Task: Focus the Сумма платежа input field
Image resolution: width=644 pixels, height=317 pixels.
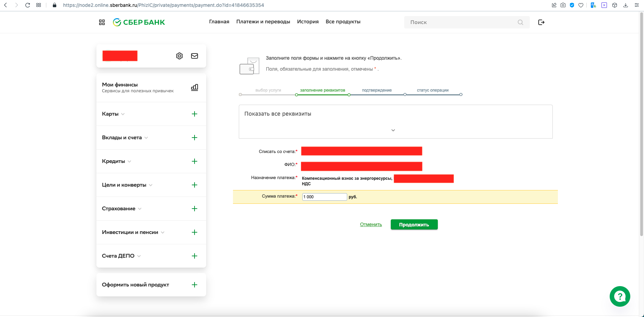Action: click(325, 197)
